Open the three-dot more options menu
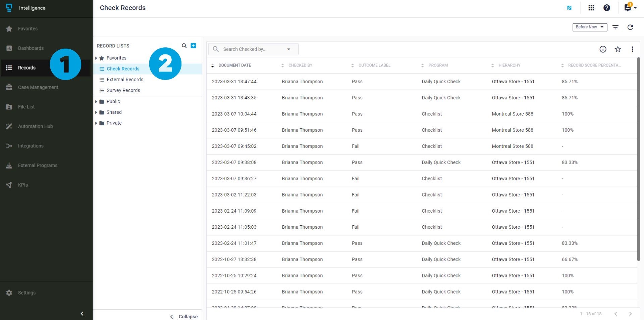Viewport: 644px width, 320px height. coord(632,49)
